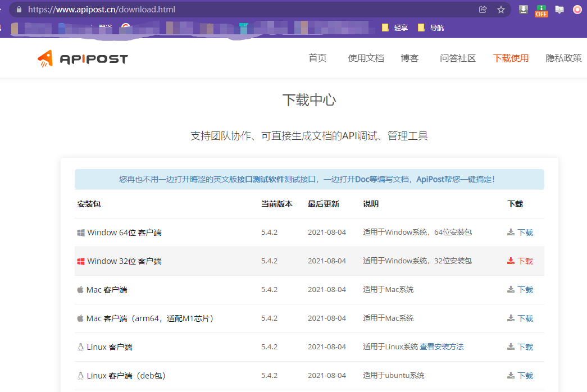
Task: Click Apple icon beside Mac arm64 客户端
Action: click(80, 318)
